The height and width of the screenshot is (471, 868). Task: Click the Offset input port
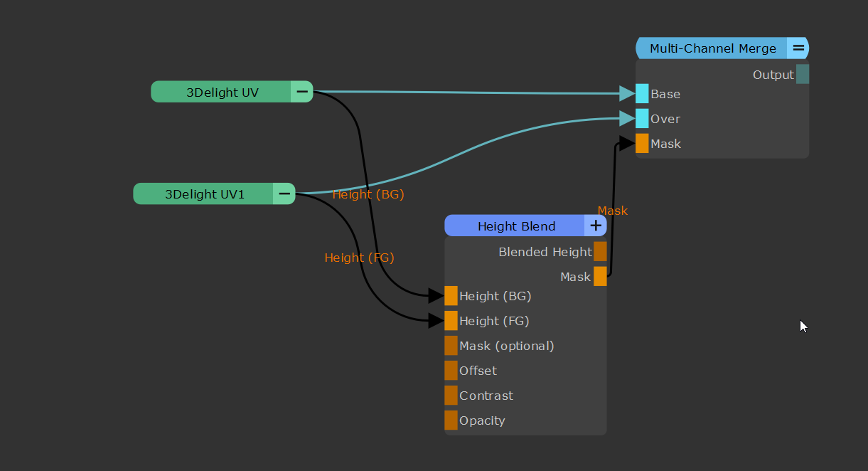[451, 371]
